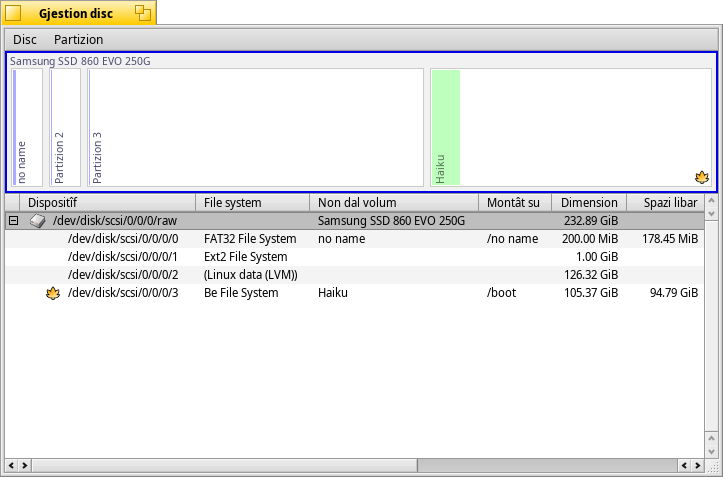
Task: Click the '/no name' mount point cell
Action: 512,239
